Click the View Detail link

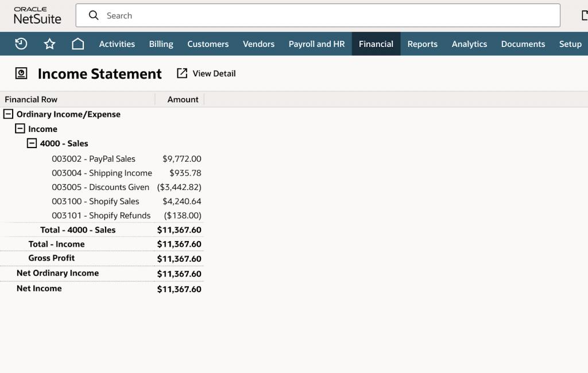pos(214,73)
